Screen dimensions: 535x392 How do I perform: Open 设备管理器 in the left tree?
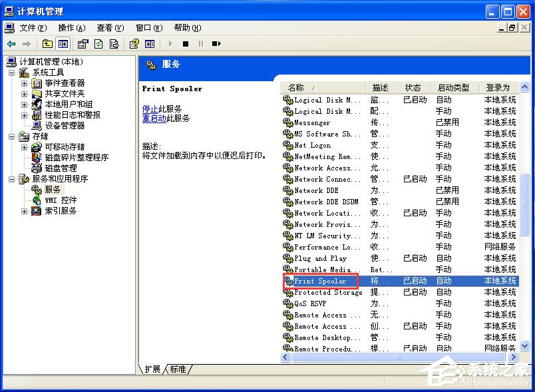[x=63, y=125]
